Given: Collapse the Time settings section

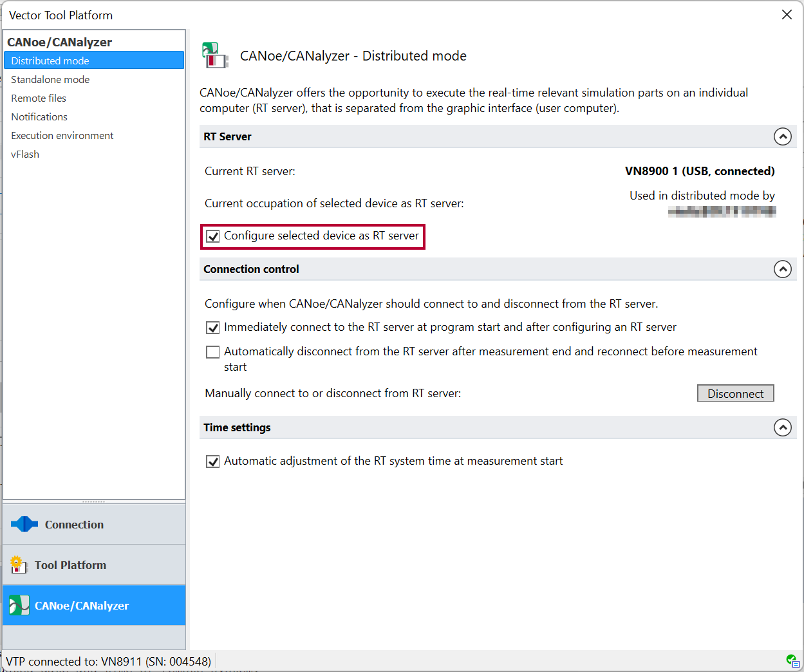Looking at the screenshot, I should point(782,427).
